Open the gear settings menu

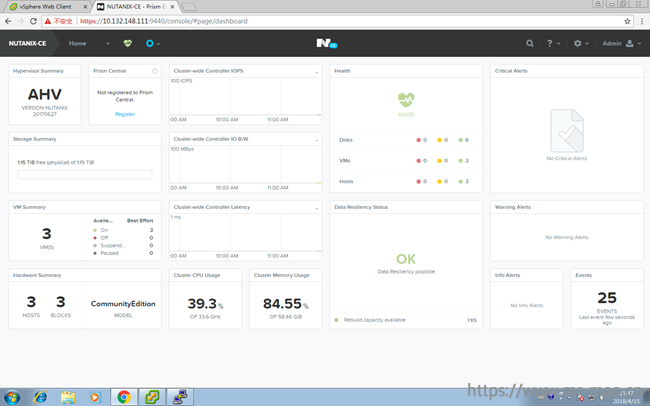581,43
